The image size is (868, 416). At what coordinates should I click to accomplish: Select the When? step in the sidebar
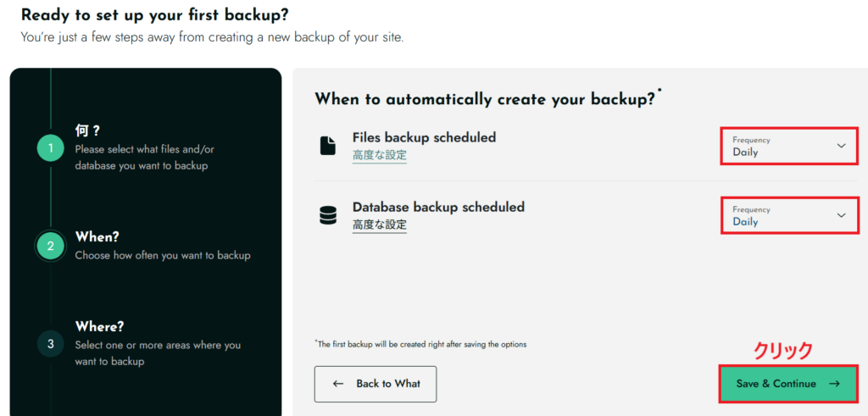tap(97, 236)
